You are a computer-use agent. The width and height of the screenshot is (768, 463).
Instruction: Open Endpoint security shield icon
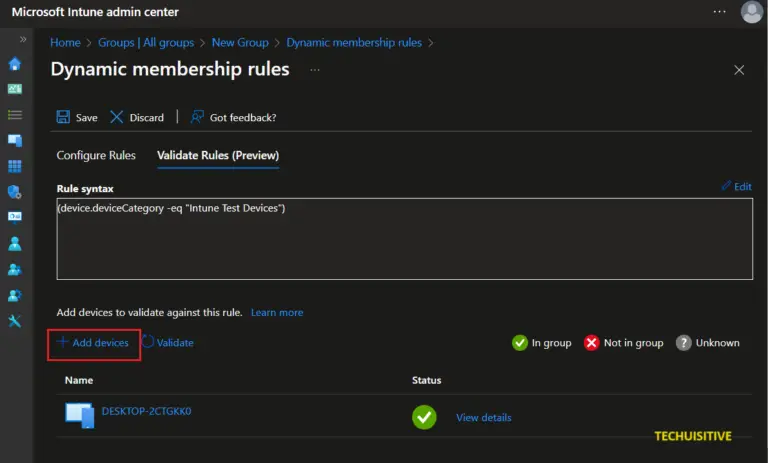tap(15, 192)
